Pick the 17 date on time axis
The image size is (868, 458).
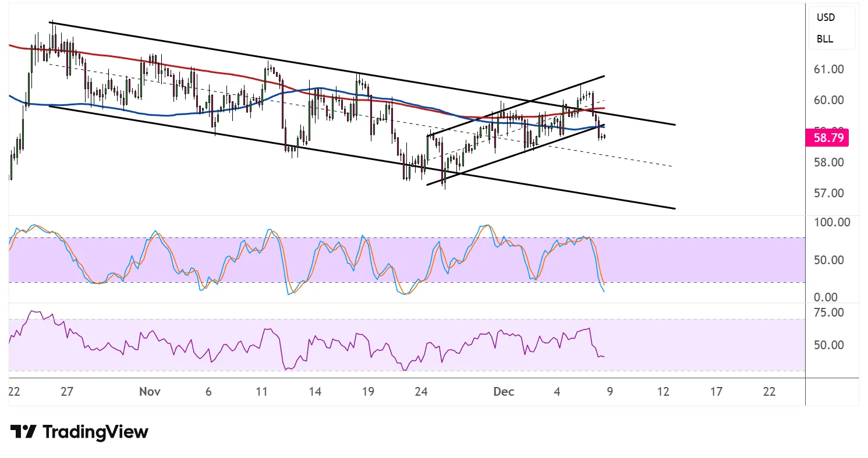pyautogui.click(x=716, y=392)
